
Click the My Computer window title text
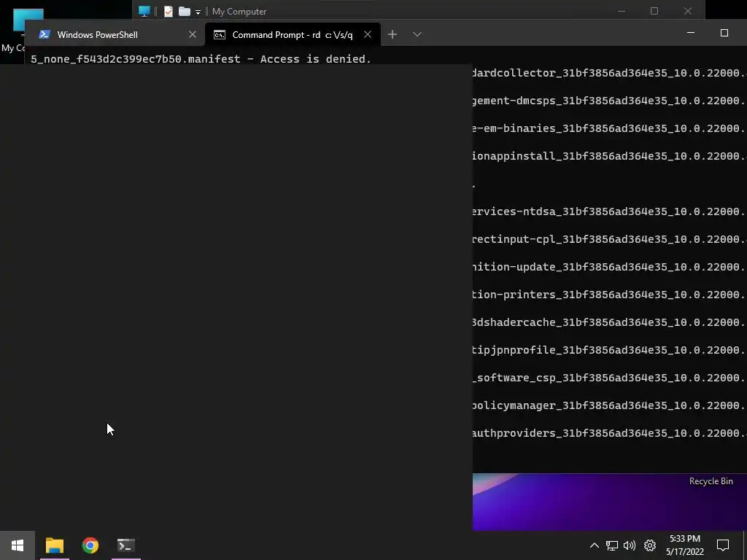(x=239, y=12)
